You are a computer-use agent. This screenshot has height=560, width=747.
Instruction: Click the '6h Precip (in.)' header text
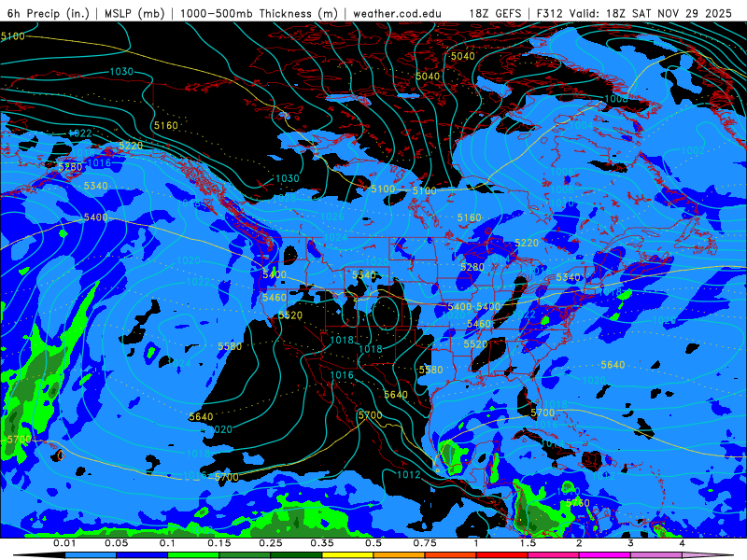click(49, 13)
